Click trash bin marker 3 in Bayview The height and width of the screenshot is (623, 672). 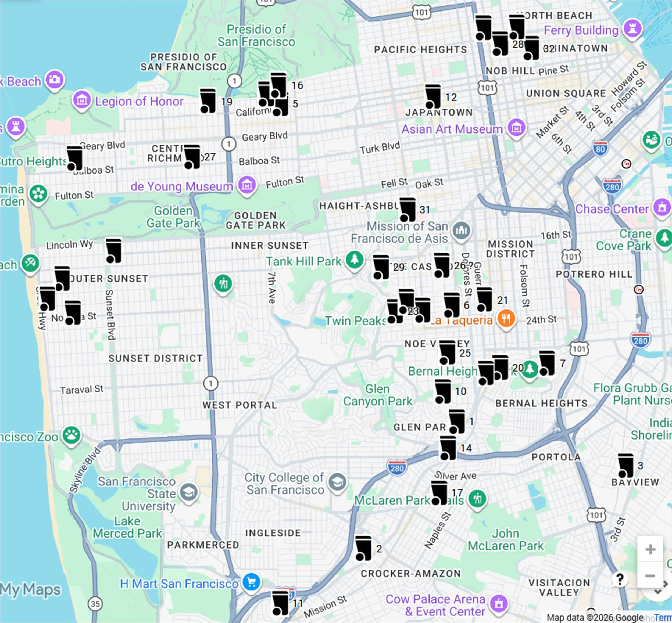pyautogui.click(x=625, y=466)
